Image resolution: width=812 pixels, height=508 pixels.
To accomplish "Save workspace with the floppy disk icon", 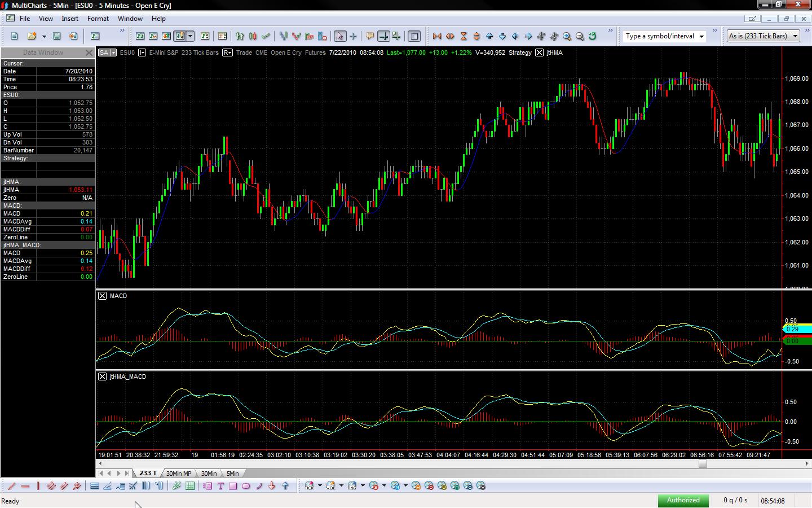I will [x=56, y=36].
